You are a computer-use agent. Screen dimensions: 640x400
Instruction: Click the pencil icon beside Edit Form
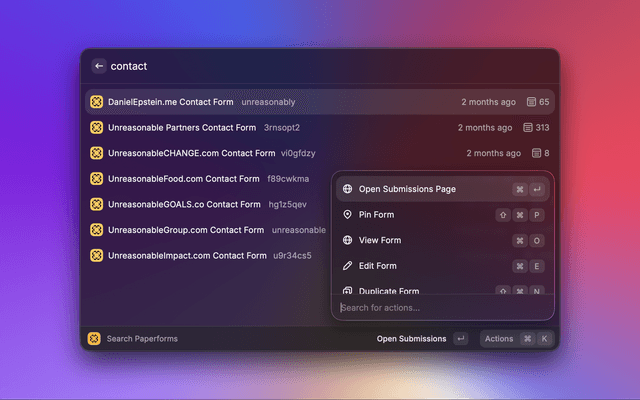(x=347, y=266)
